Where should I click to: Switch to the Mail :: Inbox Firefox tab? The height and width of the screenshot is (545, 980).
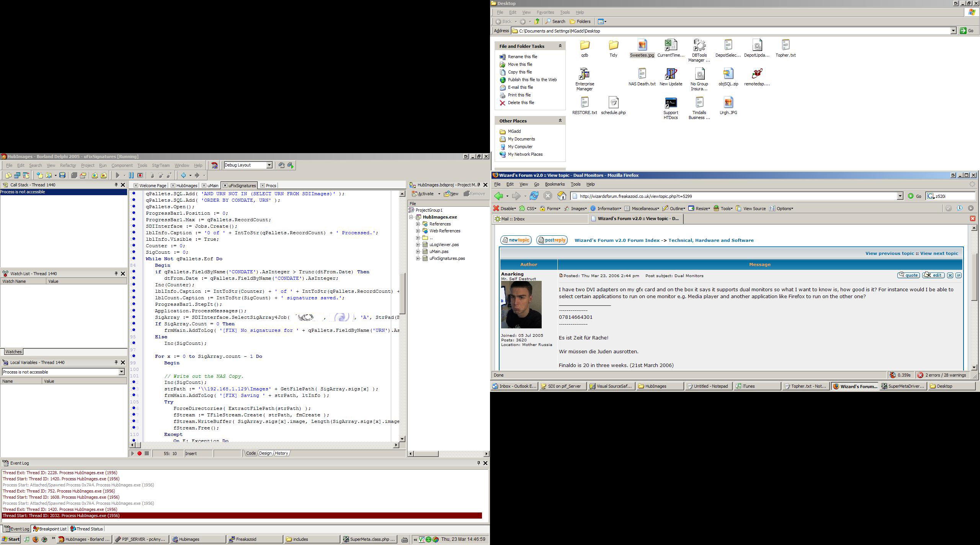tap(540, 219)
